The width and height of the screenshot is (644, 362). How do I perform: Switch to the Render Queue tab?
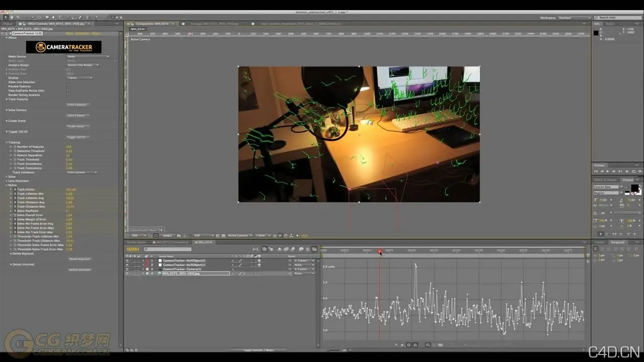pos(136,242)
